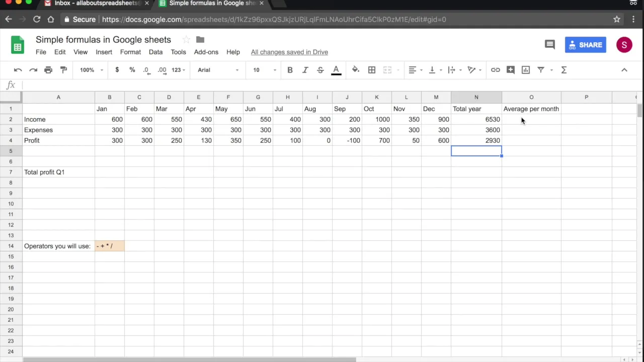Click the document title field

(x=103, y=40)
